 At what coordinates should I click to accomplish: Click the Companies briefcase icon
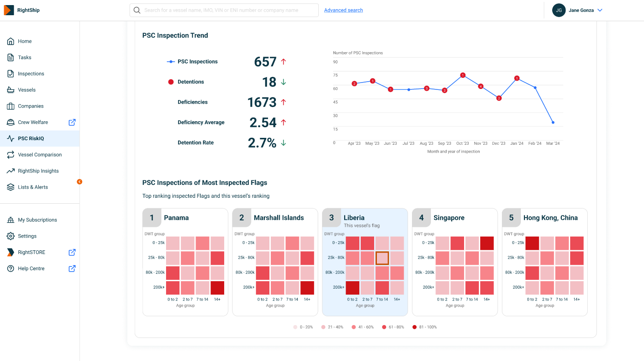[11, 106]
